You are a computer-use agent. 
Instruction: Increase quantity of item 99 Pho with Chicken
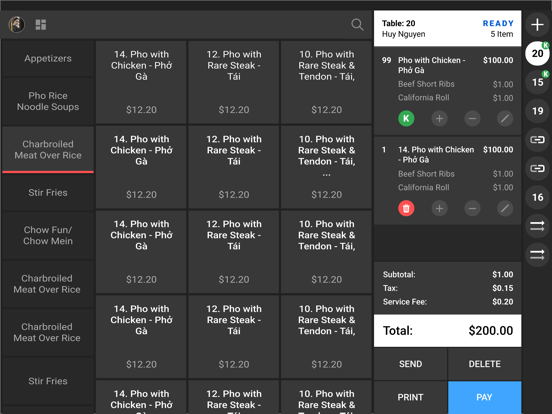[x=439, y=119]
